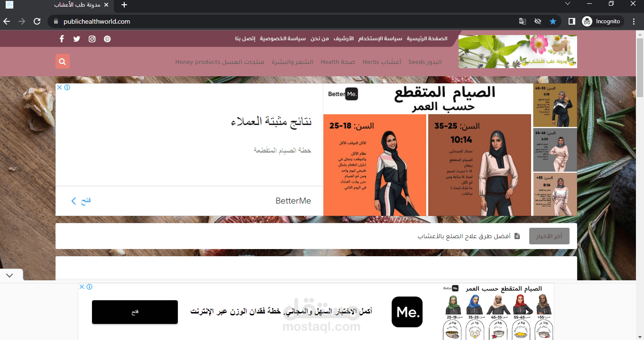The height and width of the screenshot is (340, 644).
Task: Open the Pinterest social icon
Action: [107, 39]
